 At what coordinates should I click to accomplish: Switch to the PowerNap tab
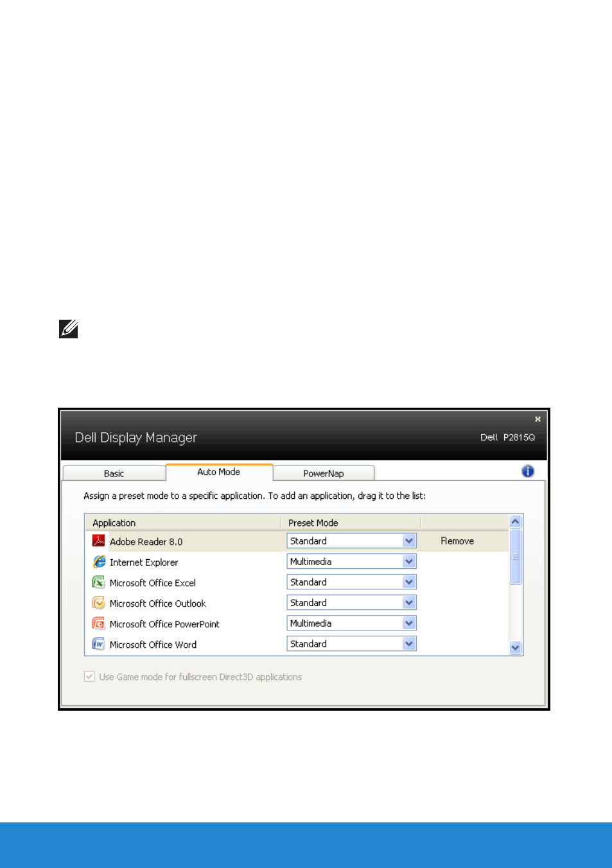(324, 473)
